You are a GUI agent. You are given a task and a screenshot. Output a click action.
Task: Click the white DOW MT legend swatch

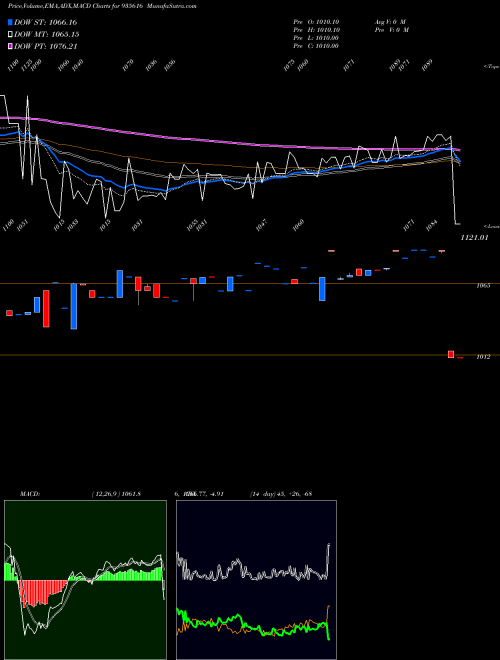point(10,34)
